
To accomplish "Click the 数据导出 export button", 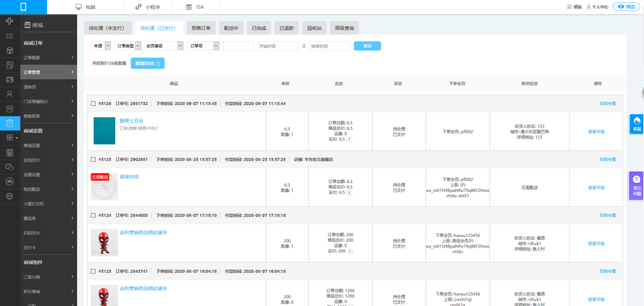I will click(148, 64).
